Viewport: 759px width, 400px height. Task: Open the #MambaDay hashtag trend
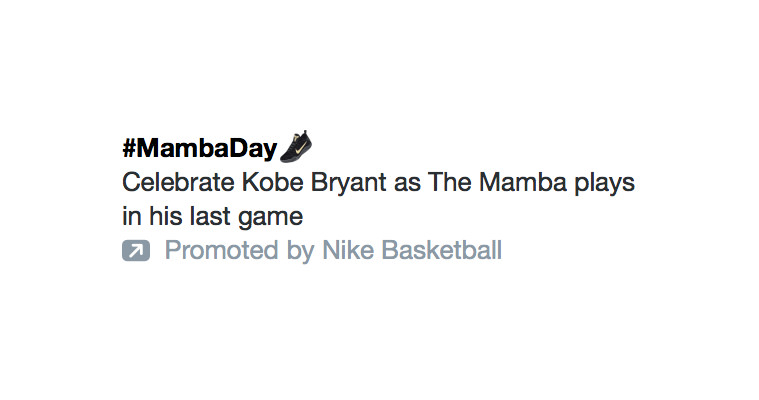199,148
